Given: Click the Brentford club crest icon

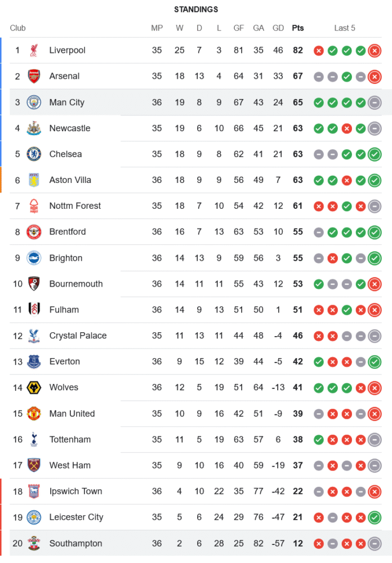Looking at the screenshot, I should click(34, 232).
